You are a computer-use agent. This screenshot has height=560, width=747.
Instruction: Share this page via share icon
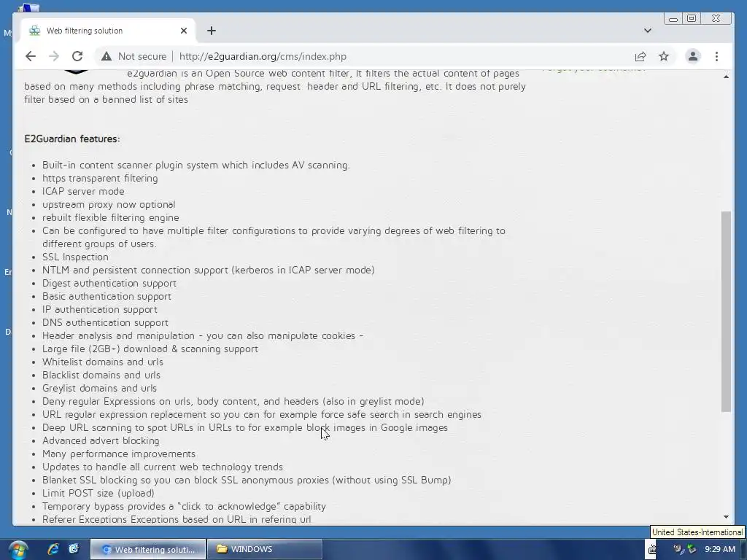coord(640,56)
